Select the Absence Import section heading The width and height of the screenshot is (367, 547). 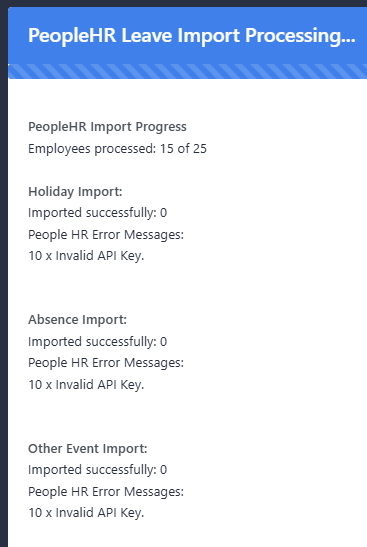coord(77,320)
